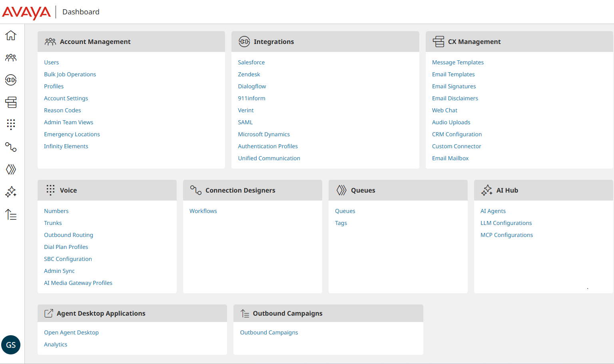614x364 pixels.
Task: Open Queues icon in the left sidebar
Action: (11, 169)
